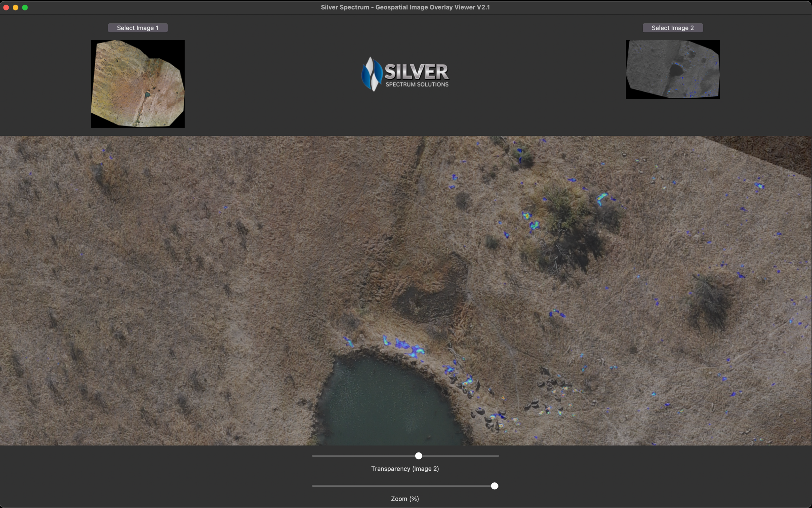Click the Select Image 2 button
This screenshot has height=508, width=812.
(673, 28)
